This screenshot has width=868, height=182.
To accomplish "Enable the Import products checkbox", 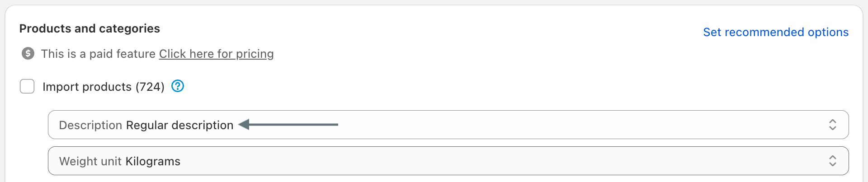I will click(27, 86).
